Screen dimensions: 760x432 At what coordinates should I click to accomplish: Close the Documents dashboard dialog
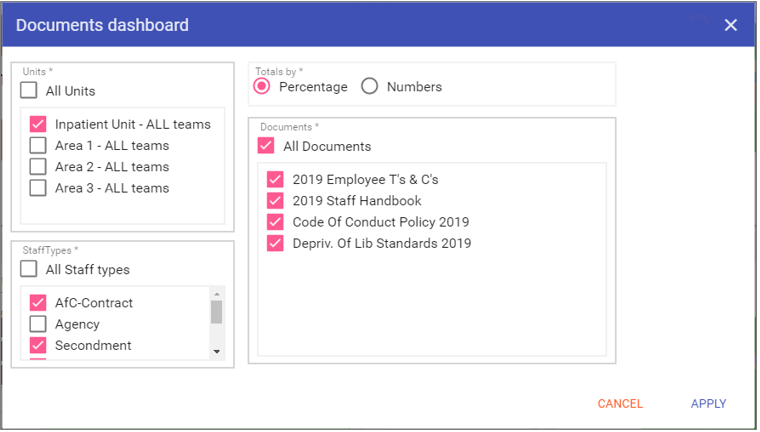point(731,25)
